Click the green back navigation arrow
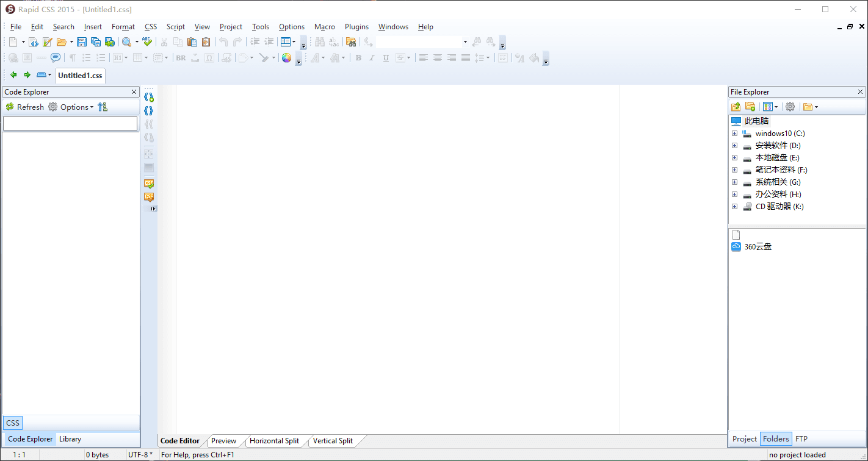The height and width of the screenshot is (461, 868). pos(13,75)
